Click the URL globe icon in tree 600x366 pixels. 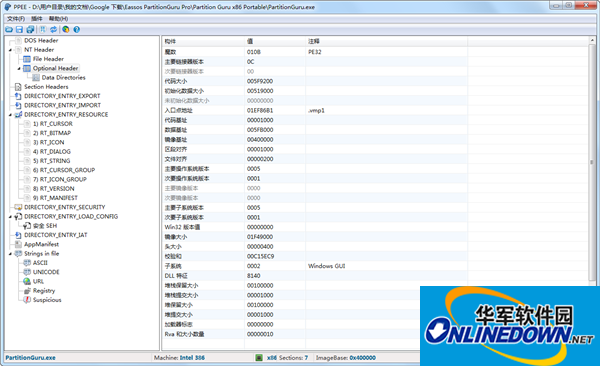27,281
